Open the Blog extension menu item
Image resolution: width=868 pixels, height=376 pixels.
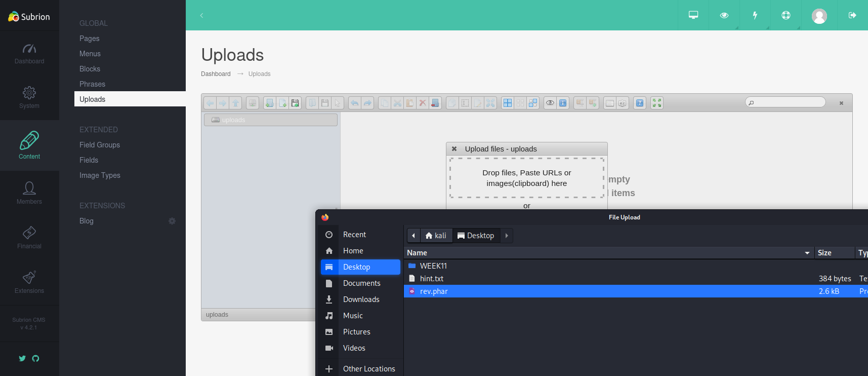coord(87,221)
